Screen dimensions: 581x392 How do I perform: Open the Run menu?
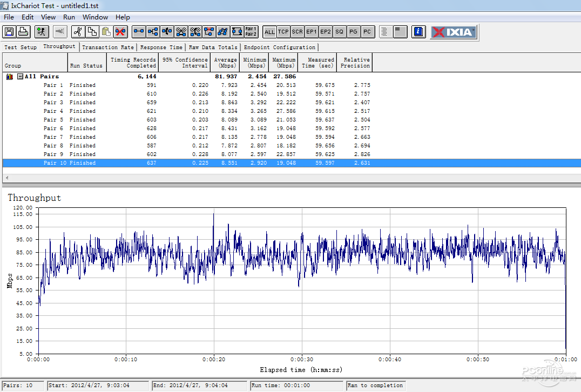point(69,17)
